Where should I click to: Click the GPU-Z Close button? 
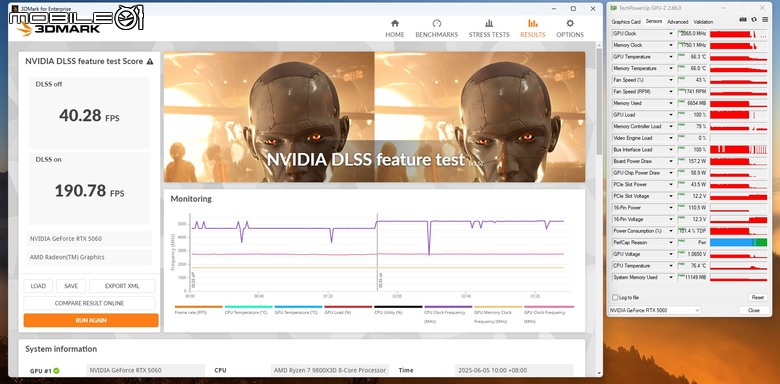(x=753, y=310)
